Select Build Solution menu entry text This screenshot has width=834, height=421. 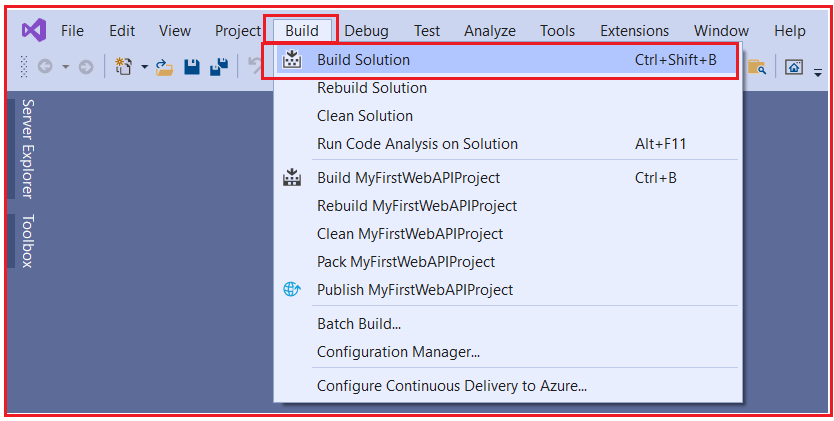coord(363,60)
